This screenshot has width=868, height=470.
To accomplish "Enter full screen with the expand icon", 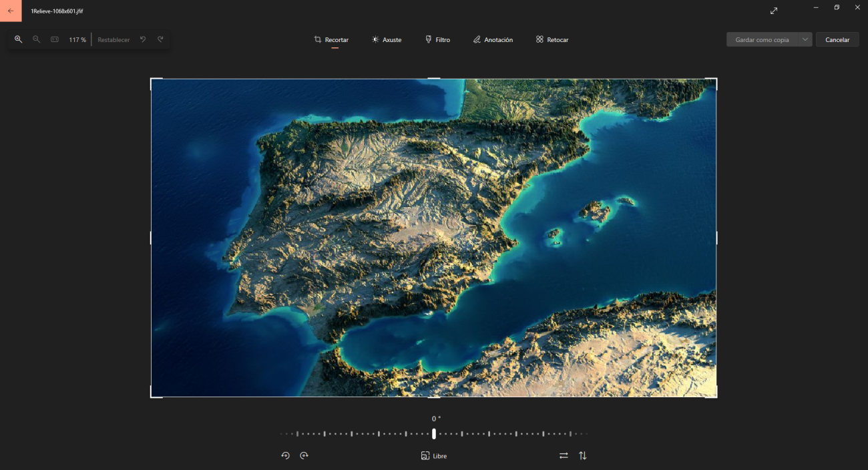I will pyautogui.click(x=774, y=11).
